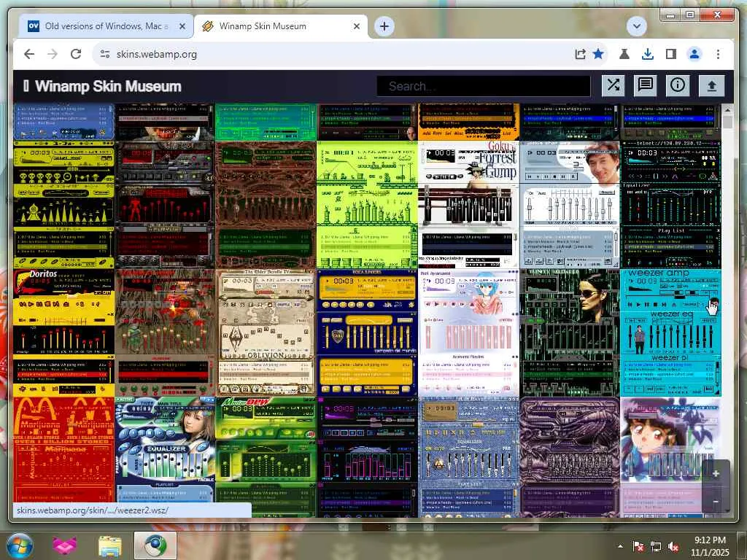Viewport: 747px width, 560px height.
Task: Open the purple alien biomechanical skin
Action: click(x=570, y=456)
